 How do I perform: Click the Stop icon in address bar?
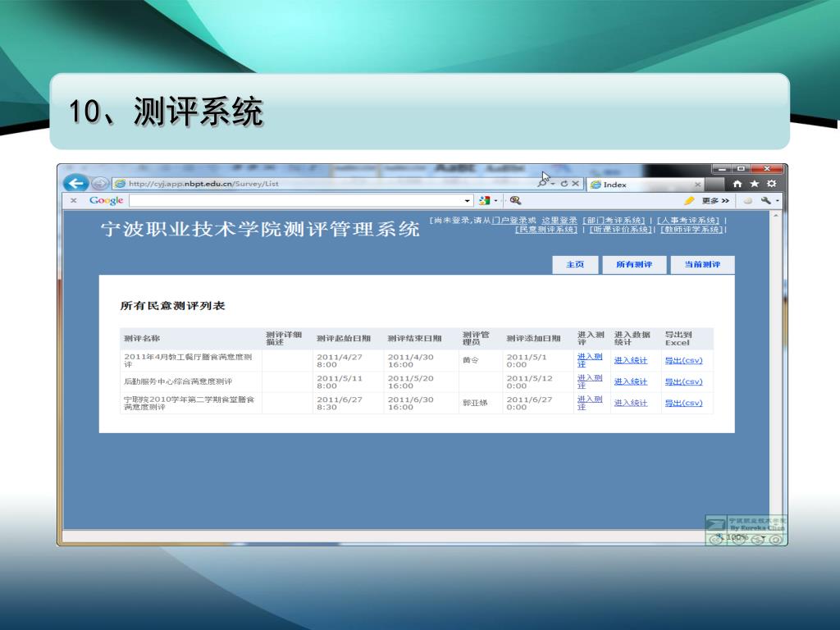point(575,184)
